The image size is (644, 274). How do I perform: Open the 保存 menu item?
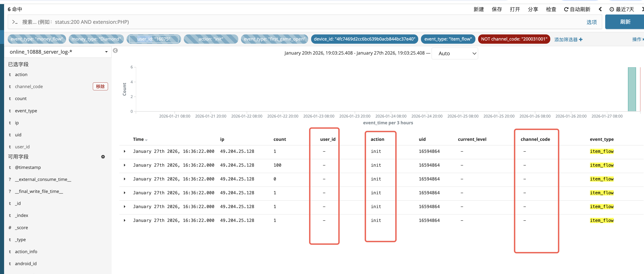click(x=497, y=9)
